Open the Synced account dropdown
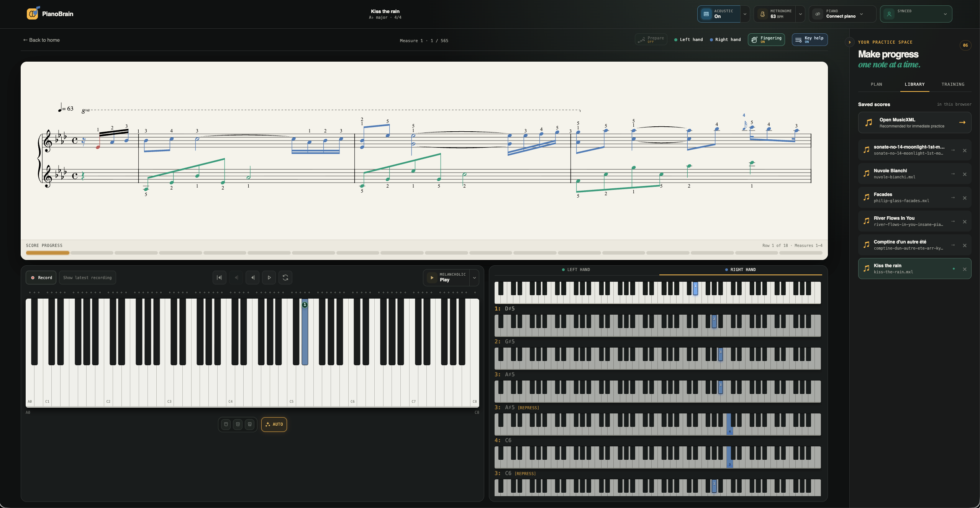The height and width of the screenshot is (508, 980). click(x=916, y=14)
